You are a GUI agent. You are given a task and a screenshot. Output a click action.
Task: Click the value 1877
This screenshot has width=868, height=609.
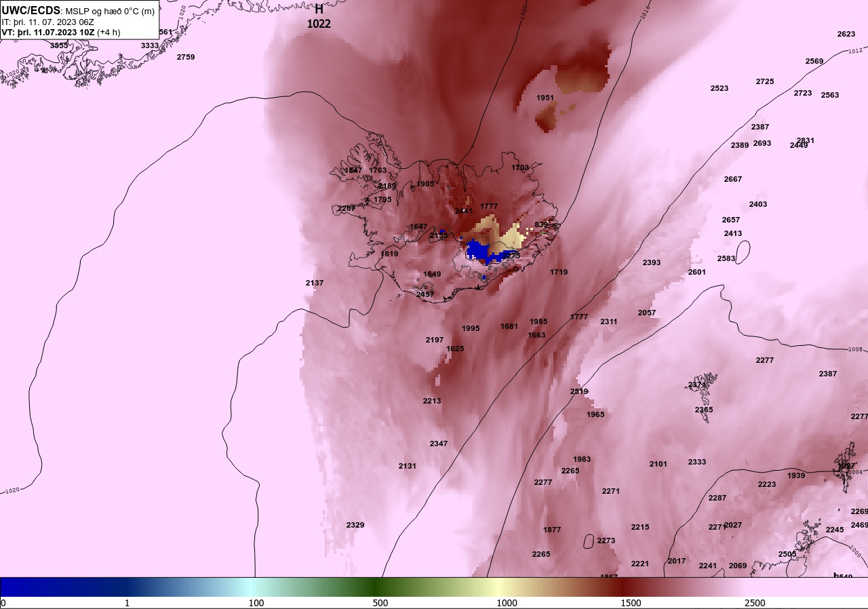[552, 530]
